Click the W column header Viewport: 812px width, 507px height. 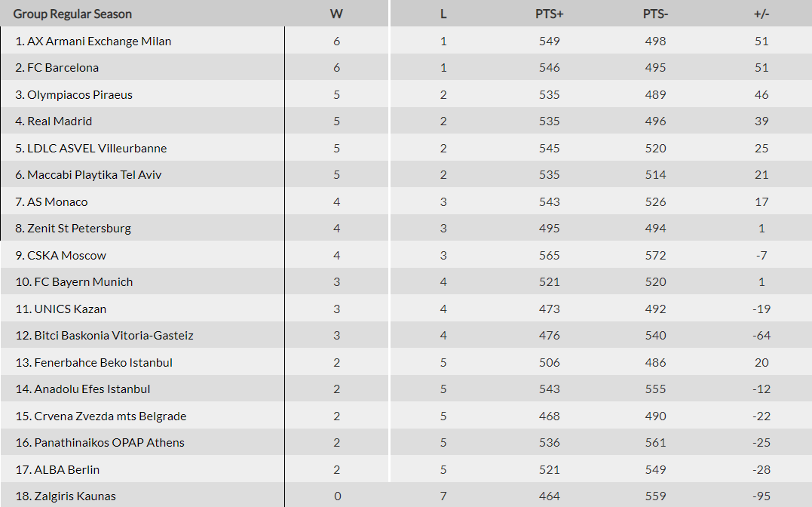point(336,14)
